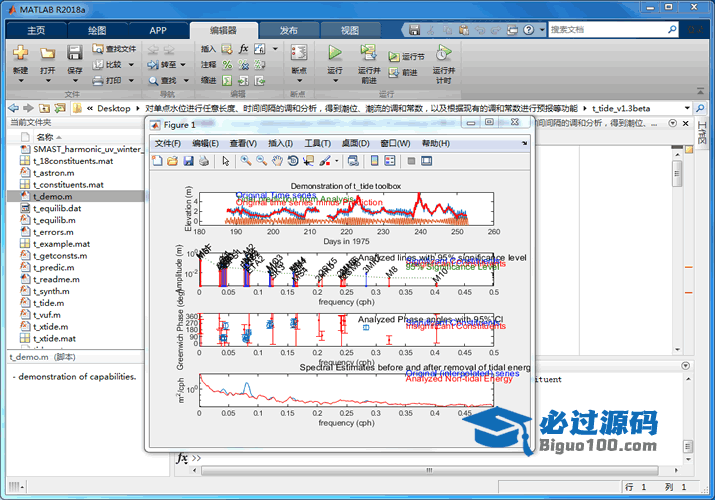The width and height of the screenshot is (715, 500).
Task: Click the Compare (比较) icon
Action: tap(98, 65)
